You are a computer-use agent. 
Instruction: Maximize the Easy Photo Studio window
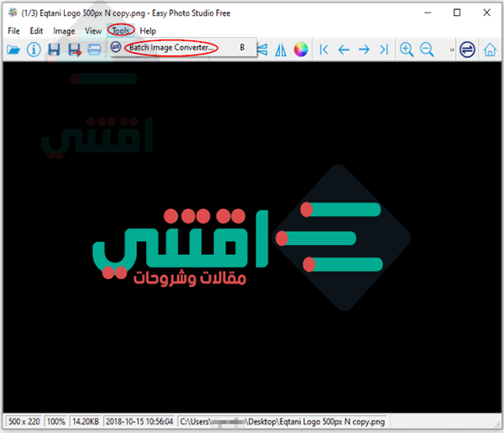pos(457,13)
